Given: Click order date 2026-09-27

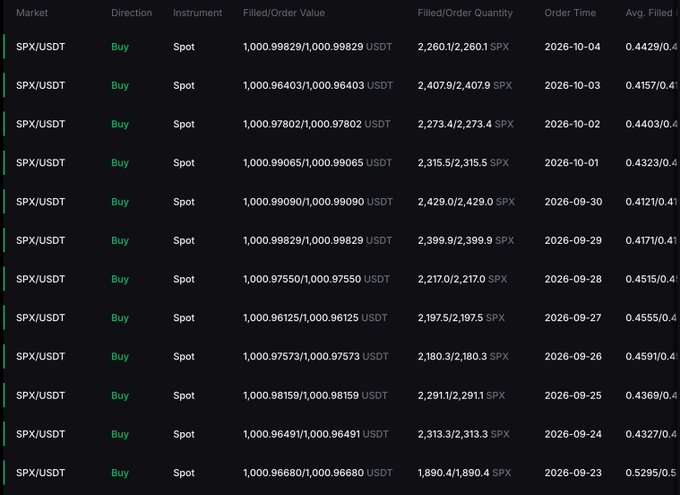Looking at the screenshot, I should click(573, 318).
